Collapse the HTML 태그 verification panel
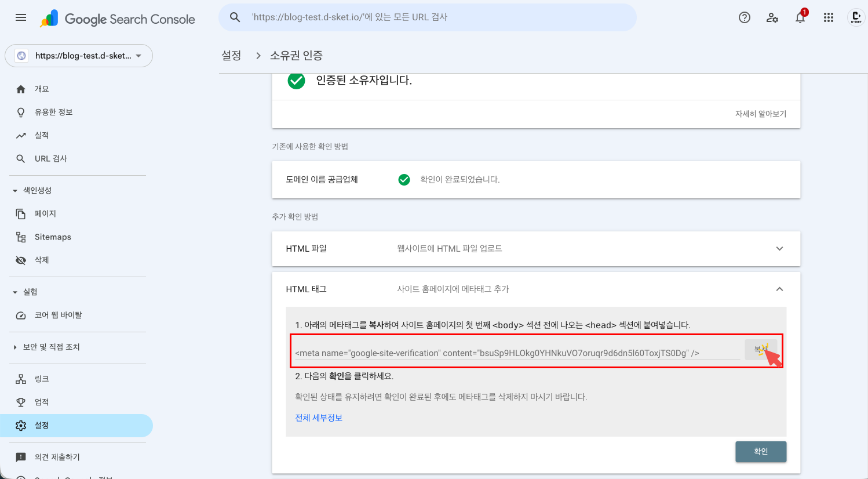Image resolution: width=868 pixels, height=479 pixels. click(779, 288)
